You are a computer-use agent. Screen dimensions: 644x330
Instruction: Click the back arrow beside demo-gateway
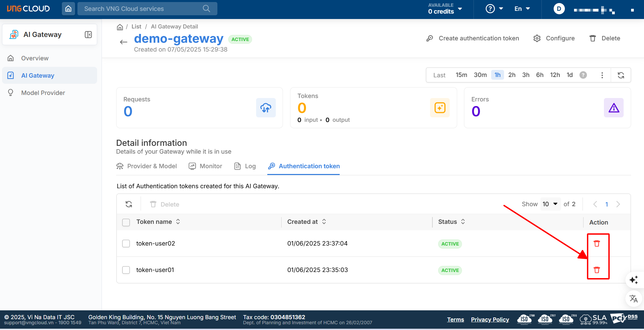pos(124,42)
